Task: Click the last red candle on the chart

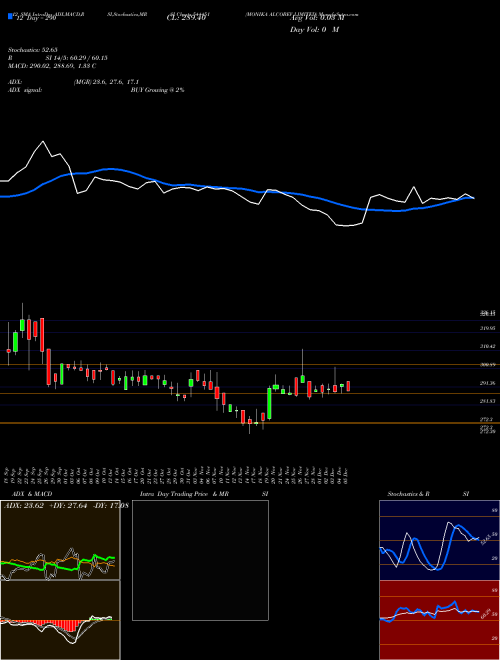Action: coord(348,386)
